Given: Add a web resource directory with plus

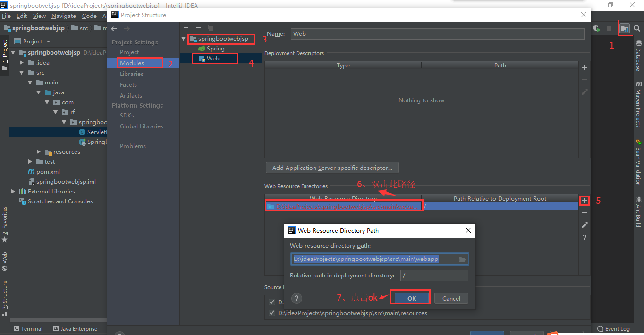Looking at the screenshot, I should tap(585, 201).
